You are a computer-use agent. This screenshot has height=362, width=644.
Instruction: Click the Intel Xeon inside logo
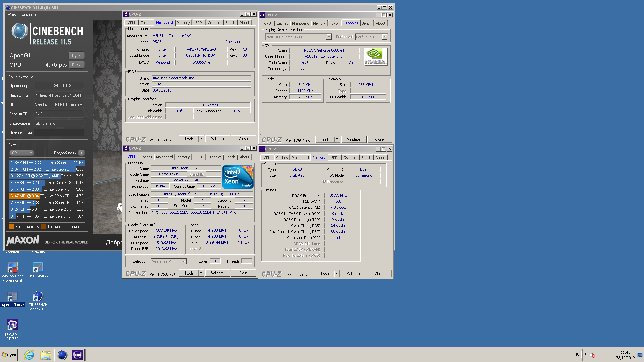[x=238, y=177]
